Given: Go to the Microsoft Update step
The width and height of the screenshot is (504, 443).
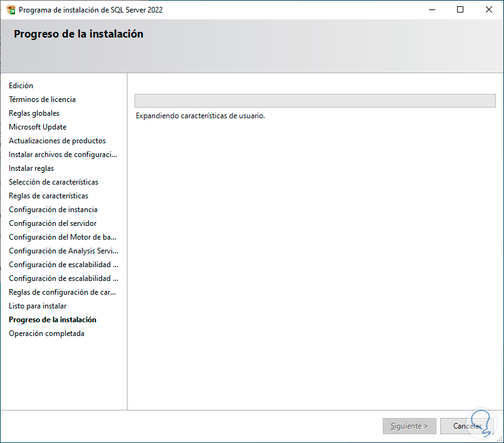Looking at the screenshot, I should 38,127.
